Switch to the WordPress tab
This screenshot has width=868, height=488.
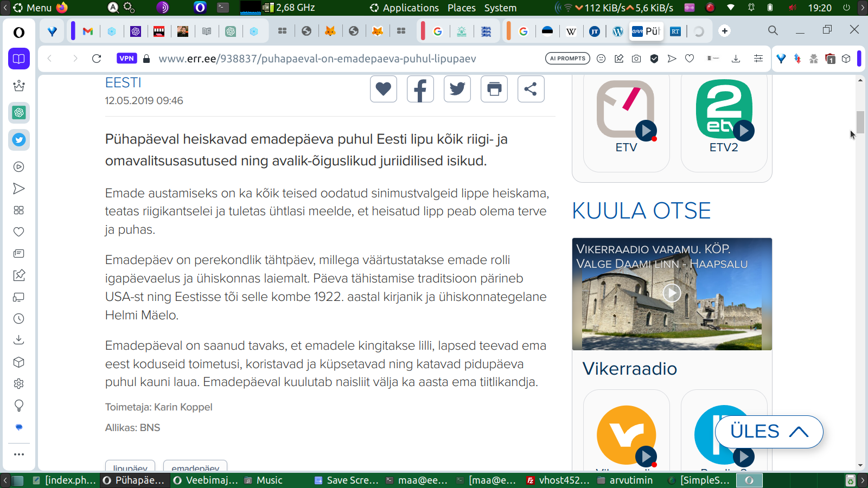click(618, 31)
